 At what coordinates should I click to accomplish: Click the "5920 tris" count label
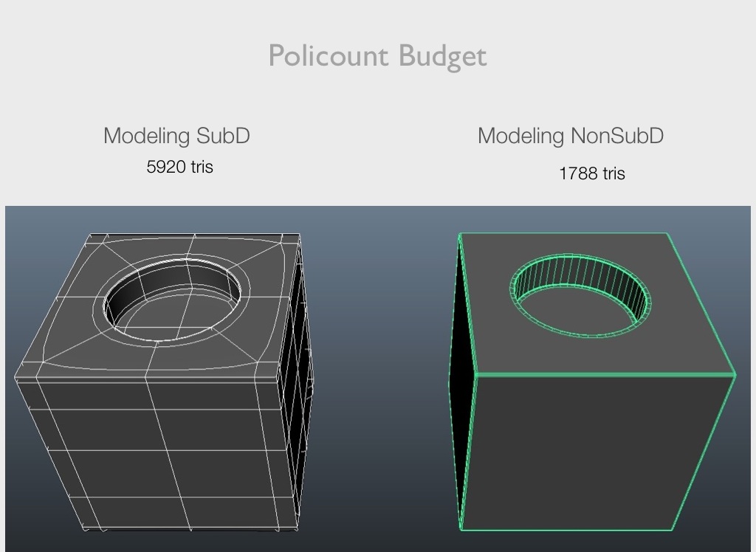pos(179,167)
